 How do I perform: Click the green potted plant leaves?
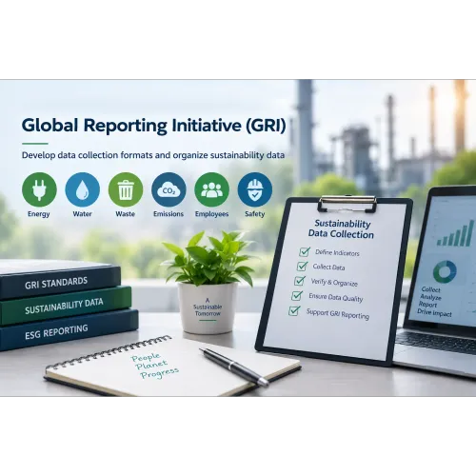(x=210, y=258)
